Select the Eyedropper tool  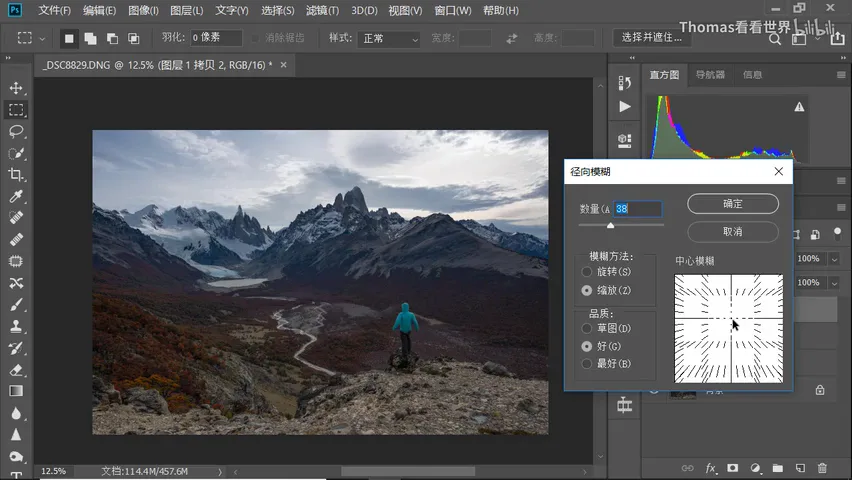click(x=16, y=196)
